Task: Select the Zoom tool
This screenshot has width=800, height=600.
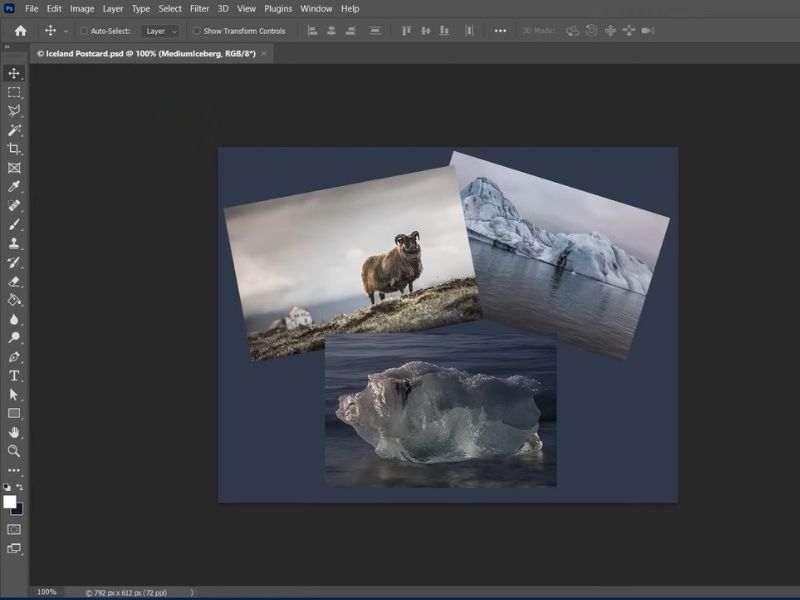Action: [14, 451]
